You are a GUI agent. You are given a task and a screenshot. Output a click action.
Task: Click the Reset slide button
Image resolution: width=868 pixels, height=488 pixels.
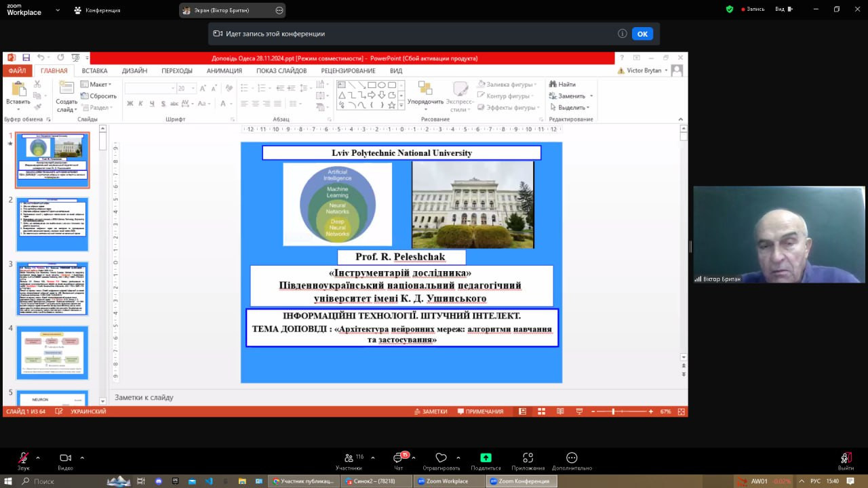tap(99, 96)
